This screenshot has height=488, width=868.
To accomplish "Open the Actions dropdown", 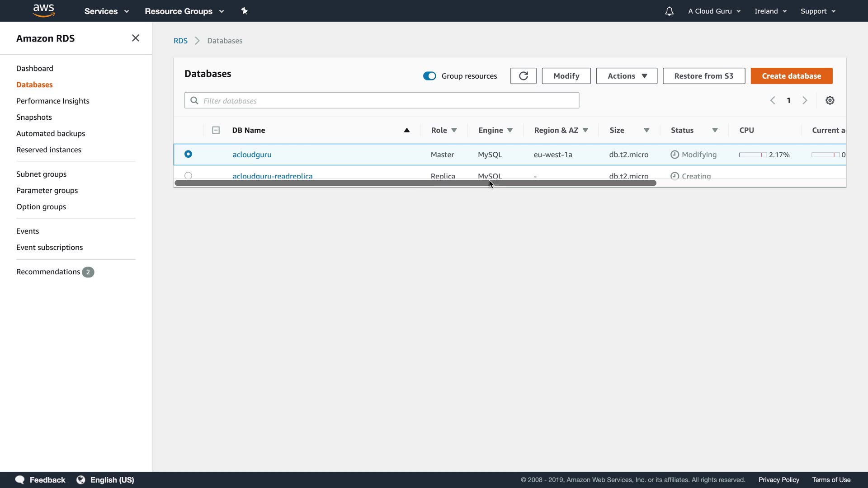I will (x=626, y=76).
